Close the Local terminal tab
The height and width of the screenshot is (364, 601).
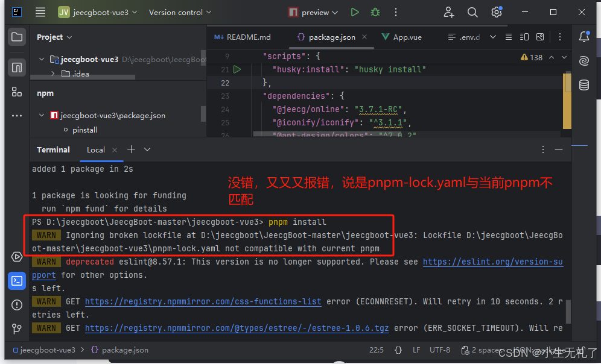point(114,150)
